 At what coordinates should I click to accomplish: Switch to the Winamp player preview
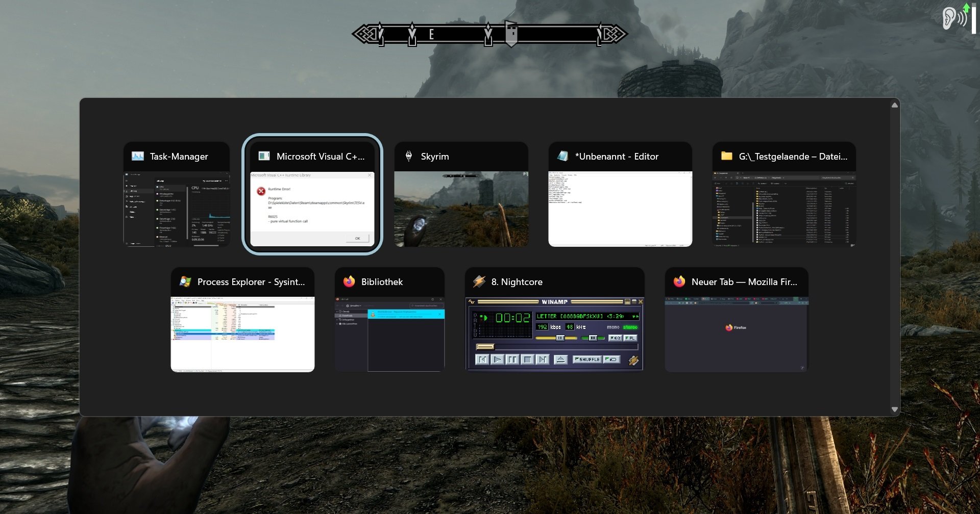click(555, 335)
